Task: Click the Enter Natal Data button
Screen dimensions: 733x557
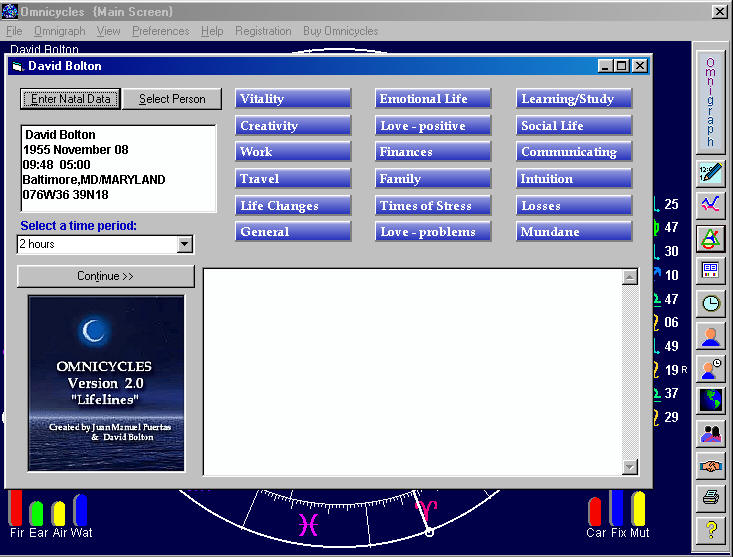Action: coord(70,99)
